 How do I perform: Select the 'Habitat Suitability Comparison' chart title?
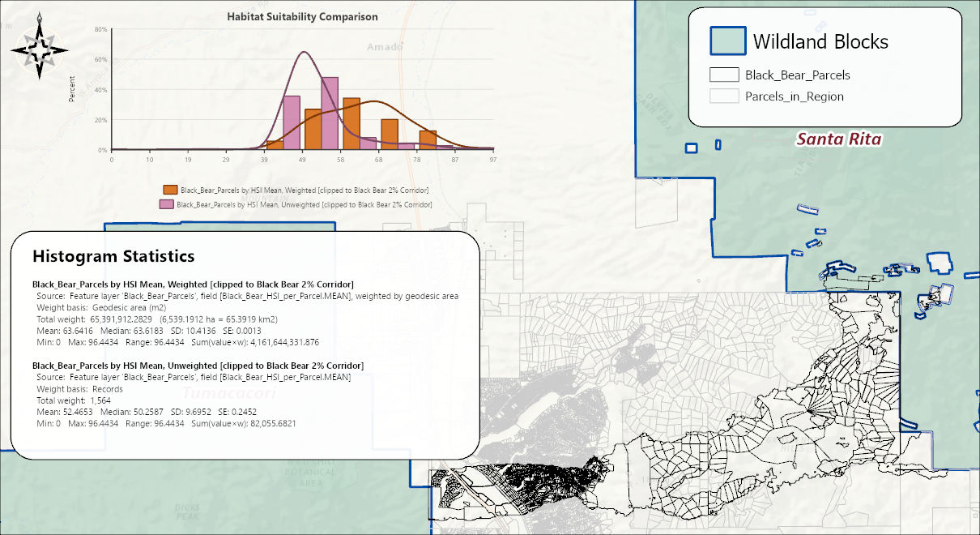[302, 16]
